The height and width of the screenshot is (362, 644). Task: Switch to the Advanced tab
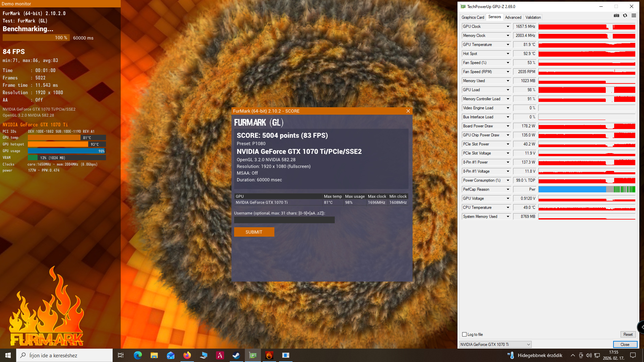pyautogui.click(x=513, y=17)
